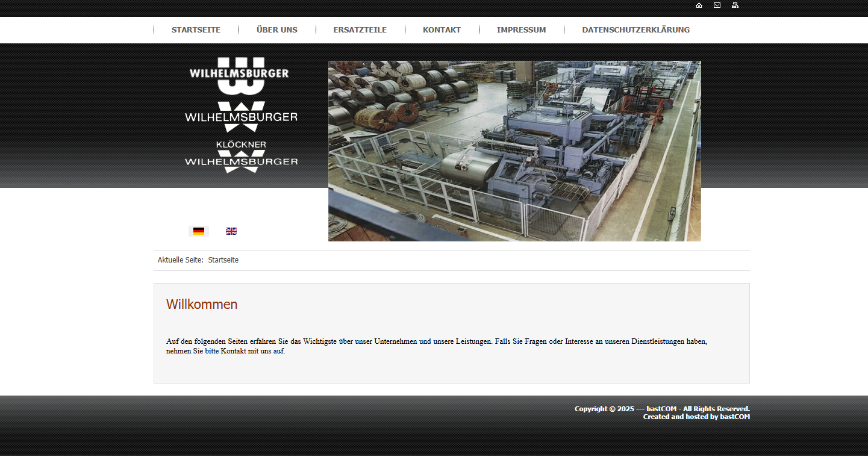The height and width of the screenshot is (463, 868).
Task: Switch language using the German flag
Action: coord(199,231)
